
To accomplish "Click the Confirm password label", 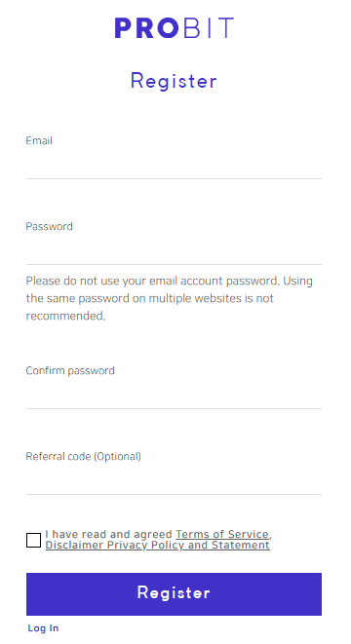I will (x=70, y=370).
